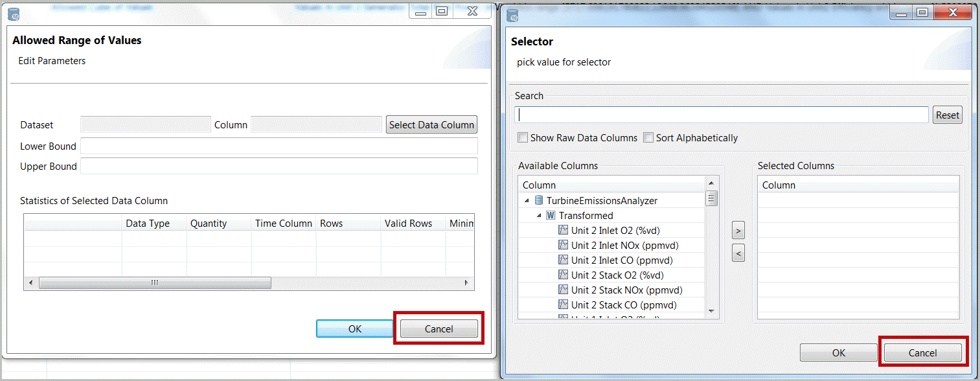
Task: Click the Transformed dataset icon
Action: tap(551, 215)
